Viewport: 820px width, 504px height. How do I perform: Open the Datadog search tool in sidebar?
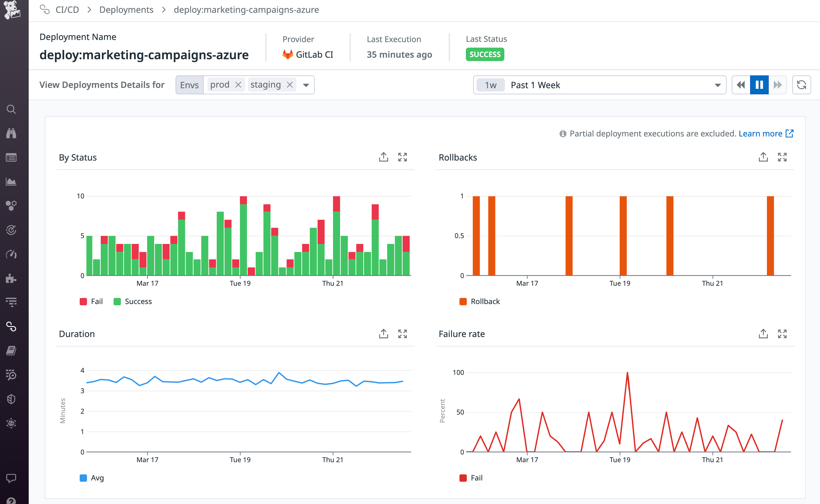[x=12, y=109]
